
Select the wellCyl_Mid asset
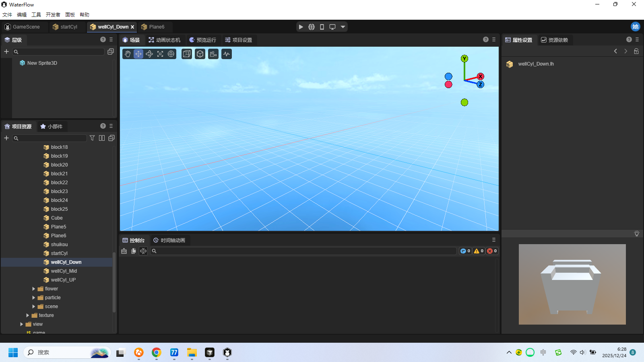[64, 271]
